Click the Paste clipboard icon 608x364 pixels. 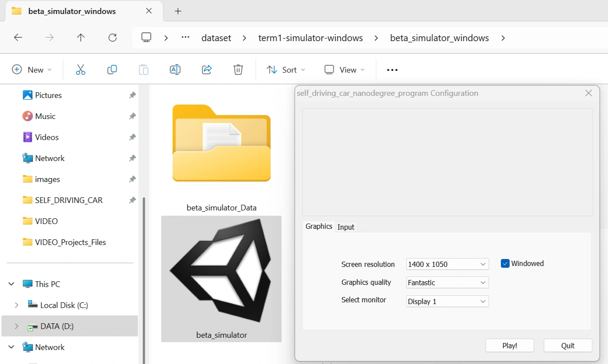[144, 70]
